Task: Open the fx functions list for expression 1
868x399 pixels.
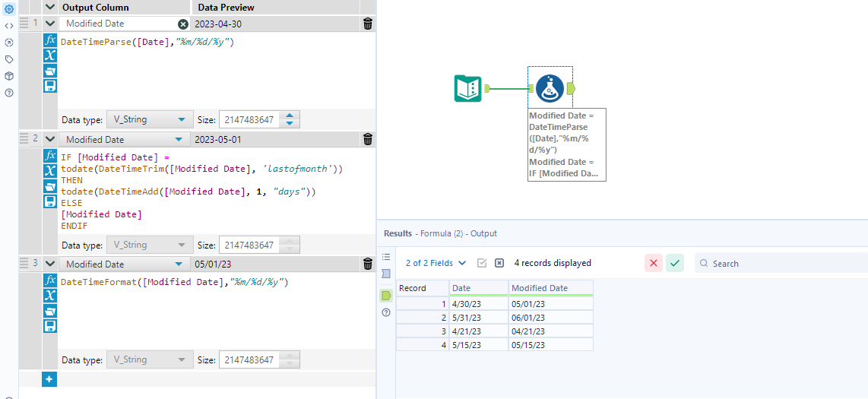Action: (x=50, y=40)
